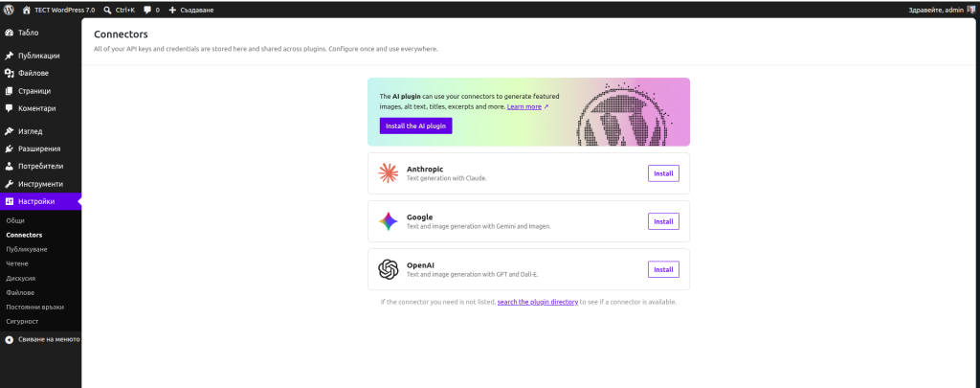This screenshot has height=388, width=980.
Task: Open the admin user profile menu
Action: [x=940, y=9]
